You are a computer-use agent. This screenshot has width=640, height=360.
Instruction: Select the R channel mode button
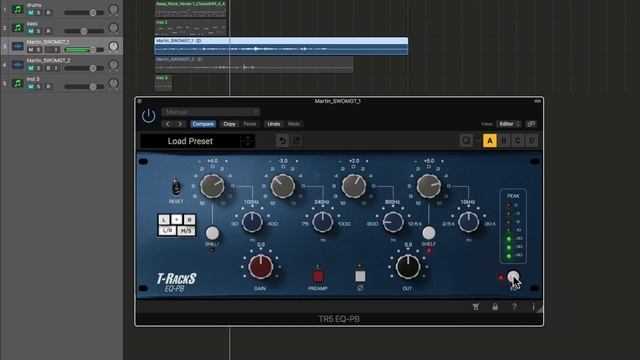point(189,220)
